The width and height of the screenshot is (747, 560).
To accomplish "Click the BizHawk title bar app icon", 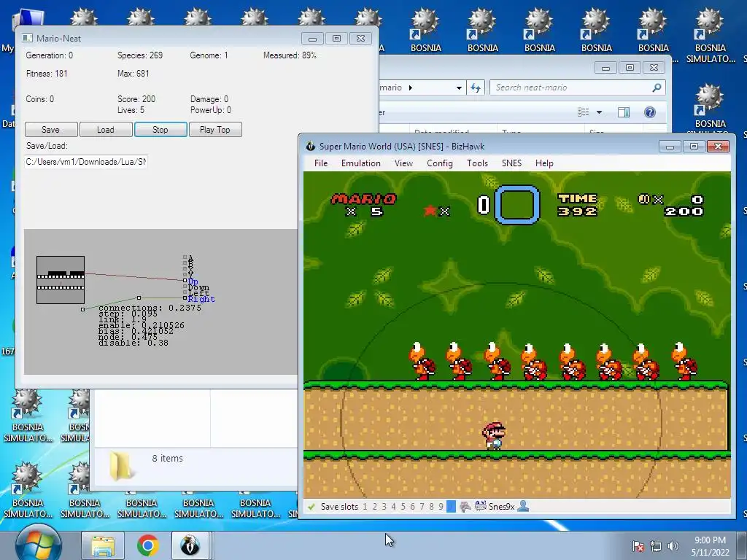I will pos(311,146).
